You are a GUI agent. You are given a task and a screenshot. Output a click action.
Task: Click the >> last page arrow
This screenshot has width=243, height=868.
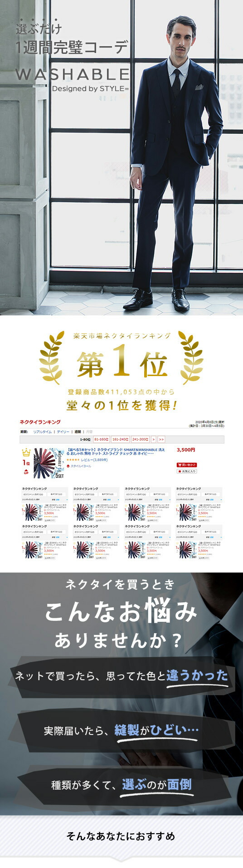coord(161,439)
